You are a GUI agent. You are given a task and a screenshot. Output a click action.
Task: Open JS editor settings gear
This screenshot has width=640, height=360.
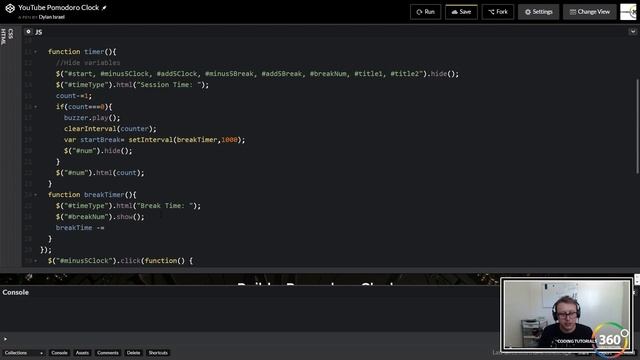[28, 32]
